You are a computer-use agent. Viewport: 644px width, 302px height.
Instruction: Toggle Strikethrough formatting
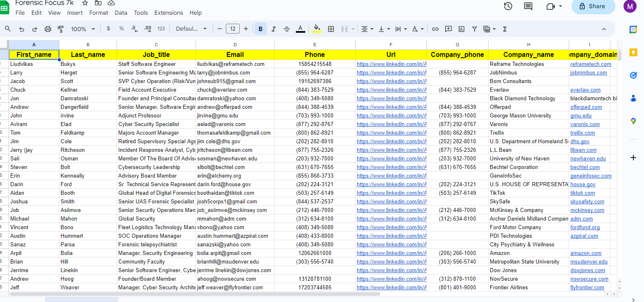[287, 29]
